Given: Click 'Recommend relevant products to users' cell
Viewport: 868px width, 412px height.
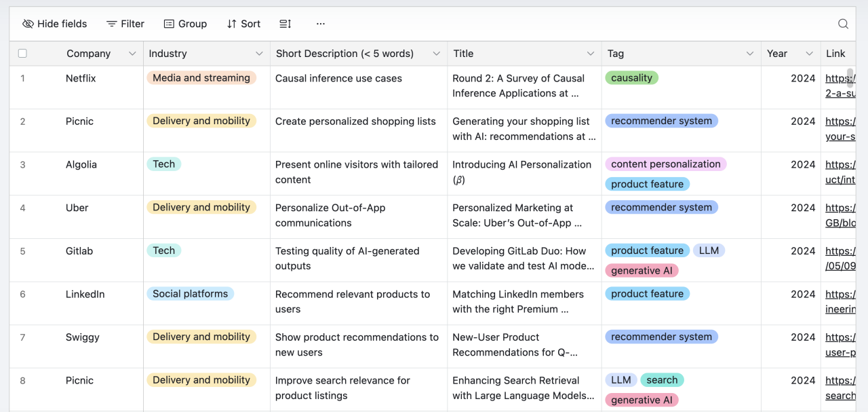Looking at the screenshot, I should coord(353,301).
